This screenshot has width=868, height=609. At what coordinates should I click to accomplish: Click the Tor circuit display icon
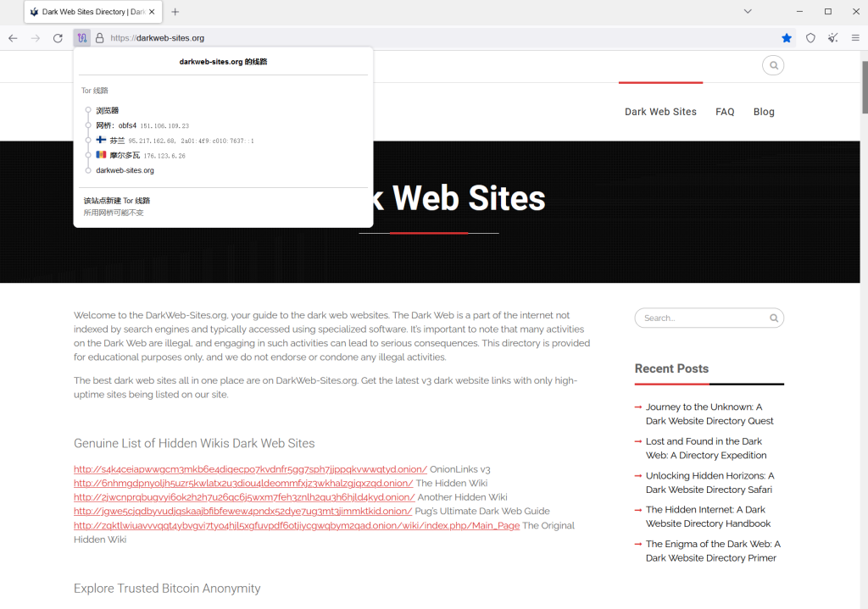[x=81, y=38]
